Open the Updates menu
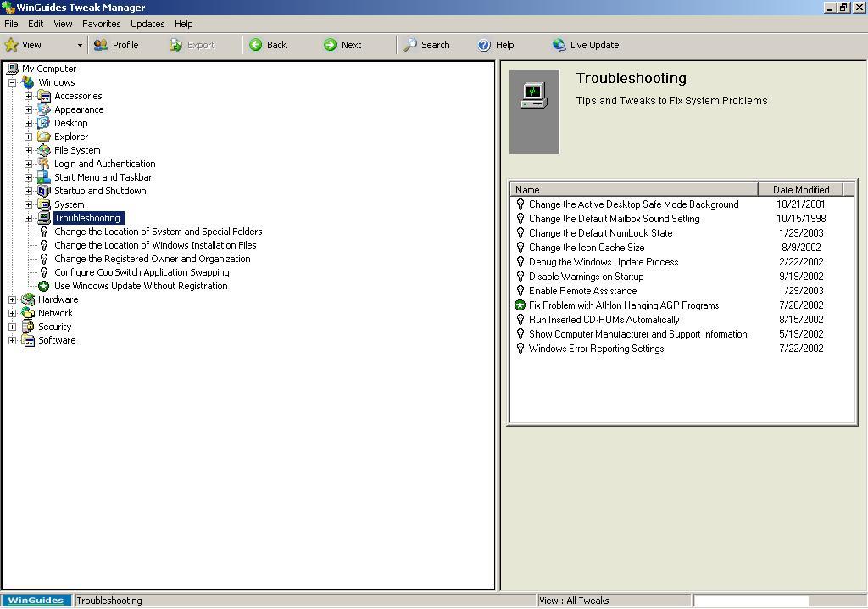Viewport: 868px width, 609px height. pyautogui.click(x=147, y=24)
